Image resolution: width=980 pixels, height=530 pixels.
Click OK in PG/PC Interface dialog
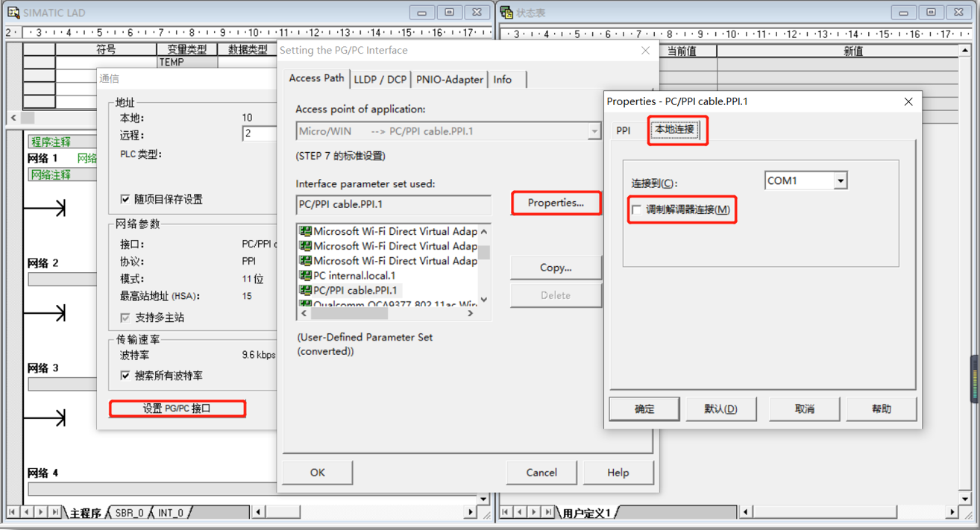coord(318,473)
